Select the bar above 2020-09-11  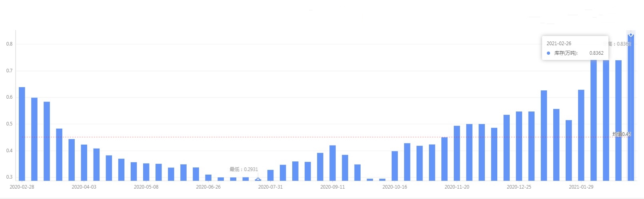(333, 163)
